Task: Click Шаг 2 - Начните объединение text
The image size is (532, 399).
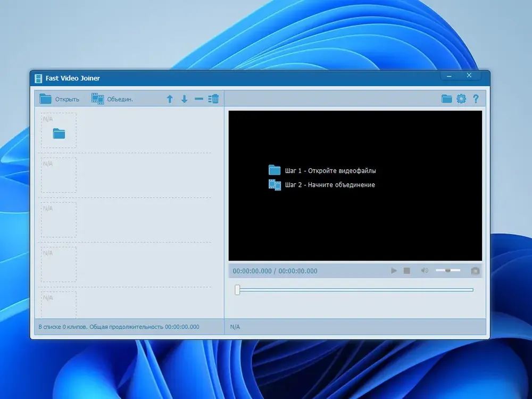Action: tap(330, 185)
